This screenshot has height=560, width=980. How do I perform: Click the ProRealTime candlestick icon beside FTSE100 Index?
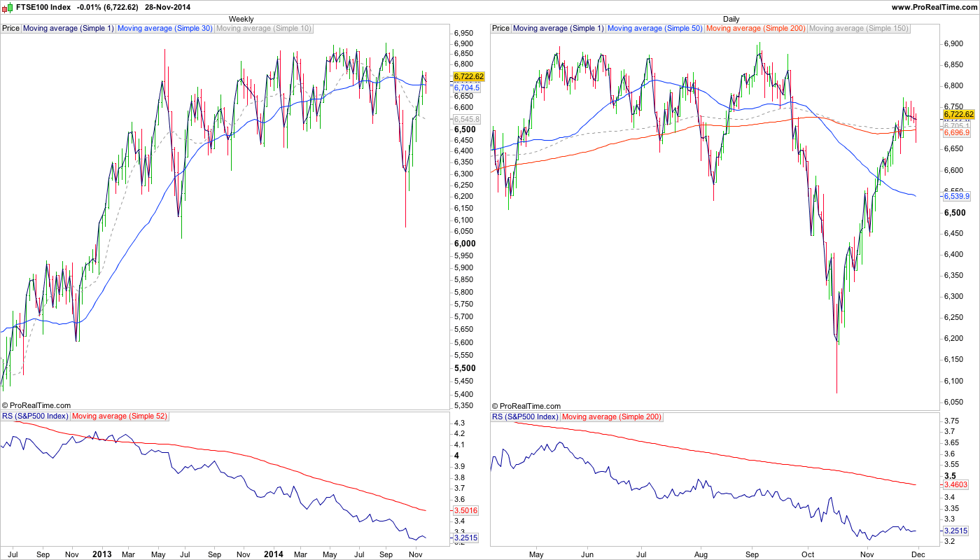tap(7, 6)
